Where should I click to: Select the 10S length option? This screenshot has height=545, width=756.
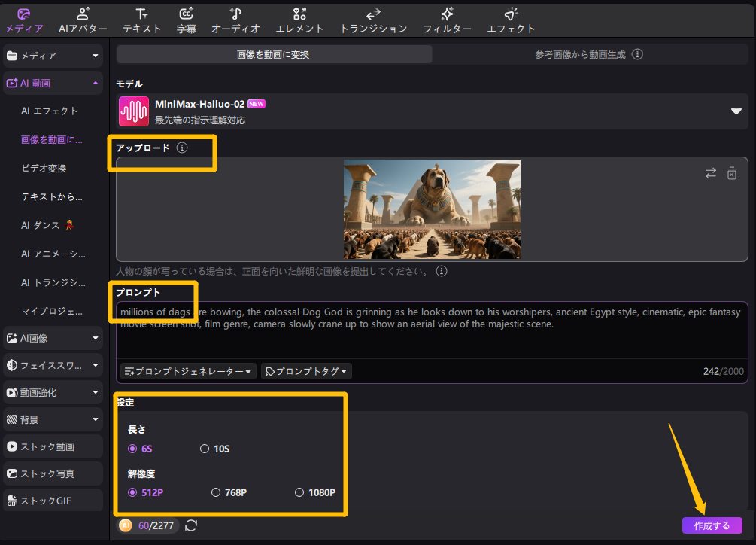point(205,449)
